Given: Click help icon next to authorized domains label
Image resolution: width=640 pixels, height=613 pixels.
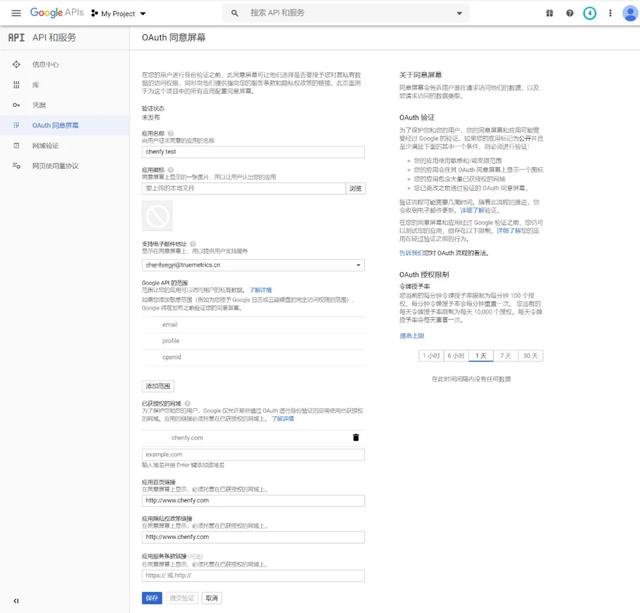Looking at the screenshot, I should click(x=188, y=403).
